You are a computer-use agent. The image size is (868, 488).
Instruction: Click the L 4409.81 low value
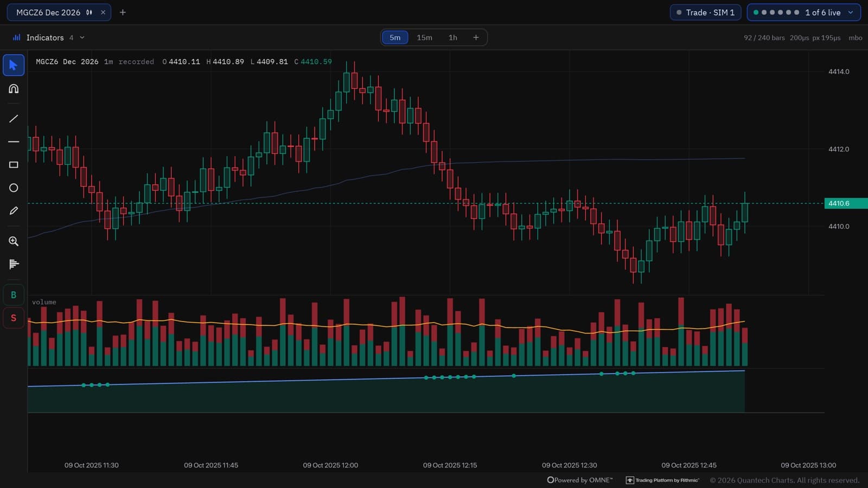click(269, 62)
